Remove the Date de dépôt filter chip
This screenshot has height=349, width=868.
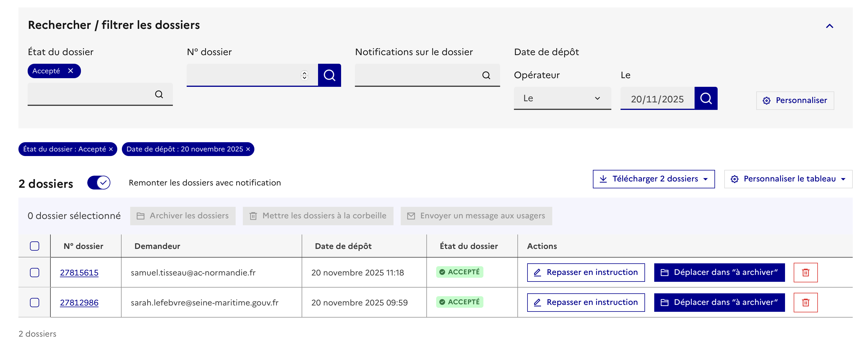coord(248,149)
